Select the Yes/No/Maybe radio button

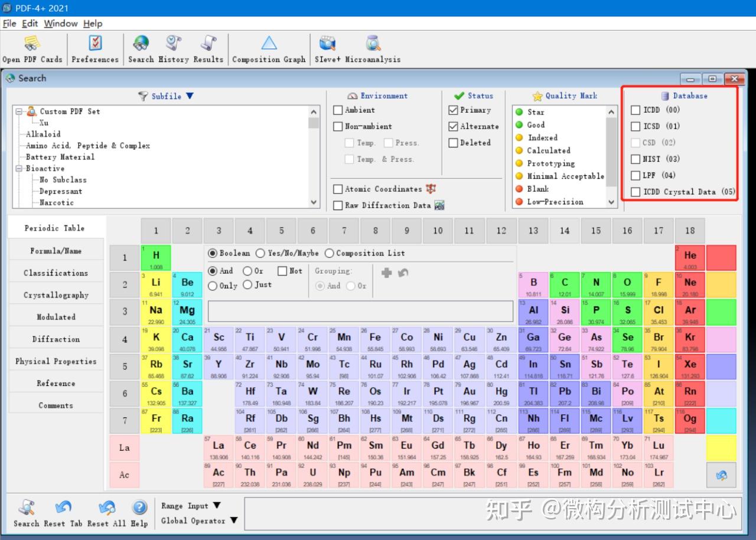pyautogui.click(x=260, y=253)
